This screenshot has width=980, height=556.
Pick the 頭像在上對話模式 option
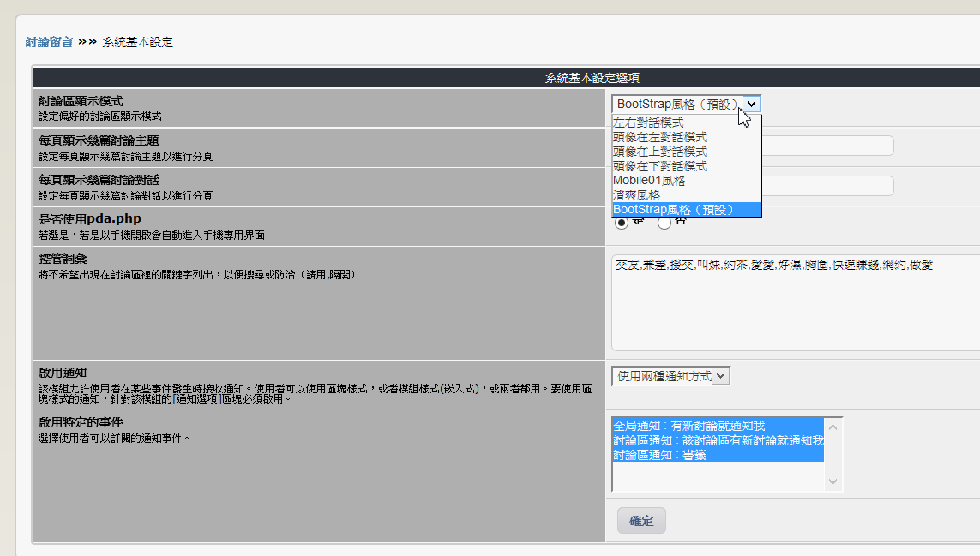(x=659, y=152)
